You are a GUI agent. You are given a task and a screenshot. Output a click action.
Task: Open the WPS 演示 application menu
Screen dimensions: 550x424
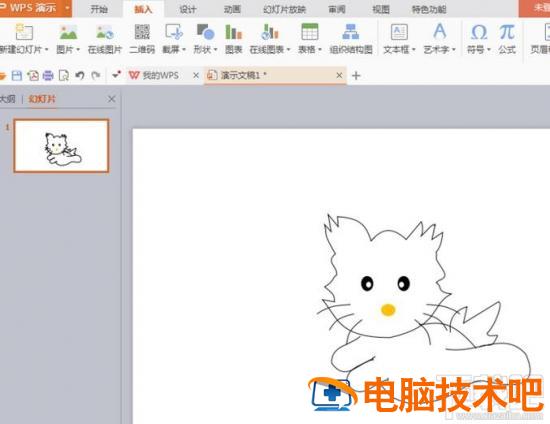[36, 8]
